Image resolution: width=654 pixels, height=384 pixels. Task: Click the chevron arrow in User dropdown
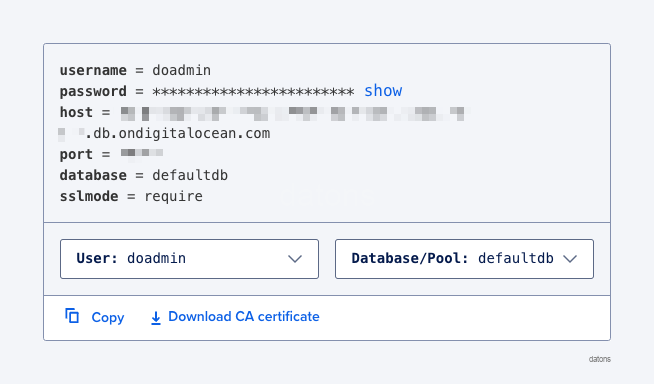pos(295,259)
